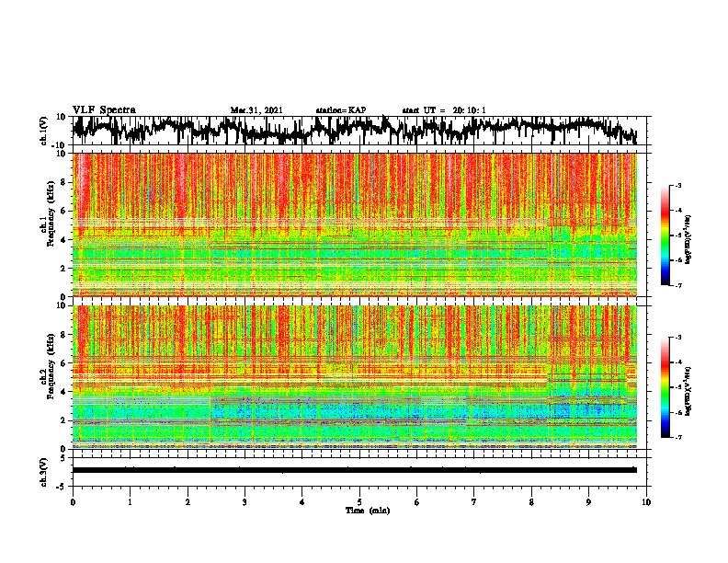Click time axis tick label "0"
The width and height of the screenshot is (728, 563).
(73, 502)
